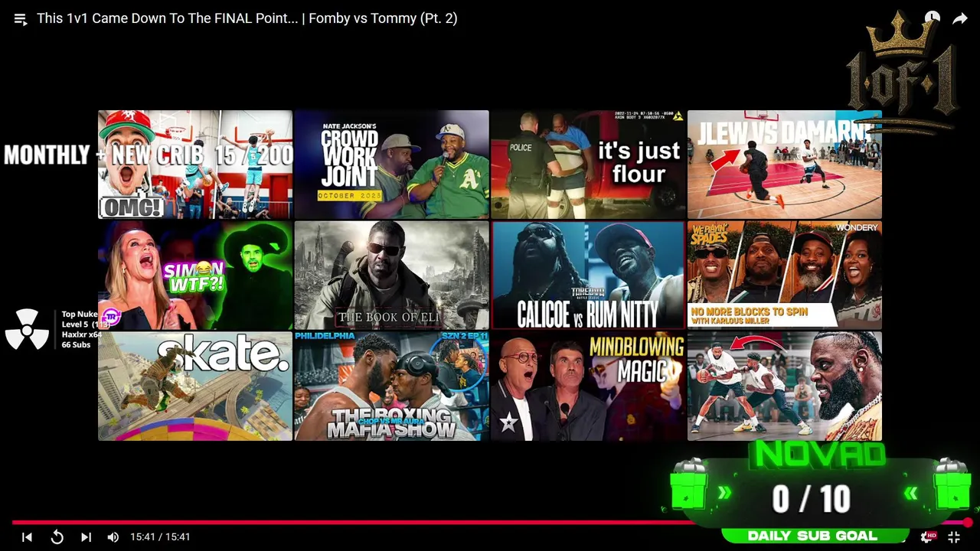
Task: Go to previous video
Action: coord(27,537)
